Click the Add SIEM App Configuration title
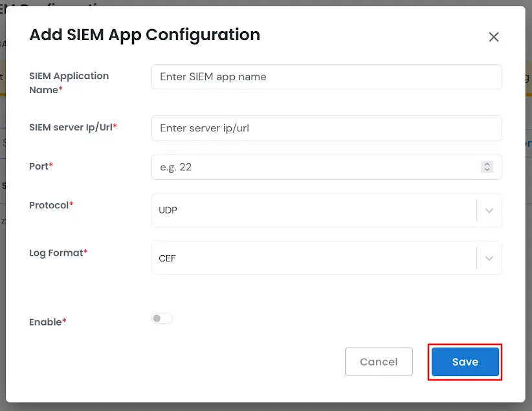The width and height of the screenshot is (532, 411). 144,35
